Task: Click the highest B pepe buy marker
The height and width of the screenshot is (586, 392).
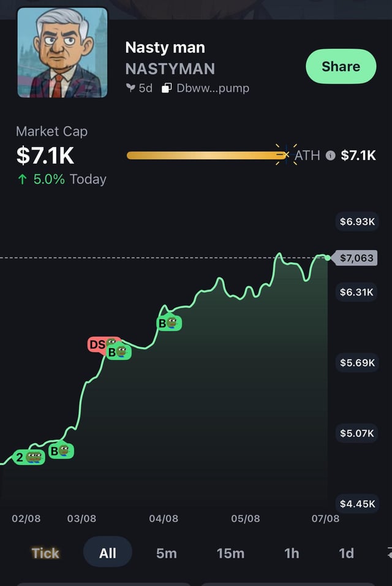Action: click(169, 322)
